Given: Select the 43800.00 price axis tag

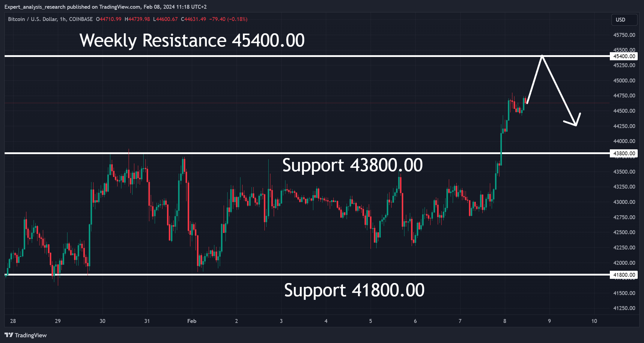Looking at the screenshot, I should [x=624, y=154].
